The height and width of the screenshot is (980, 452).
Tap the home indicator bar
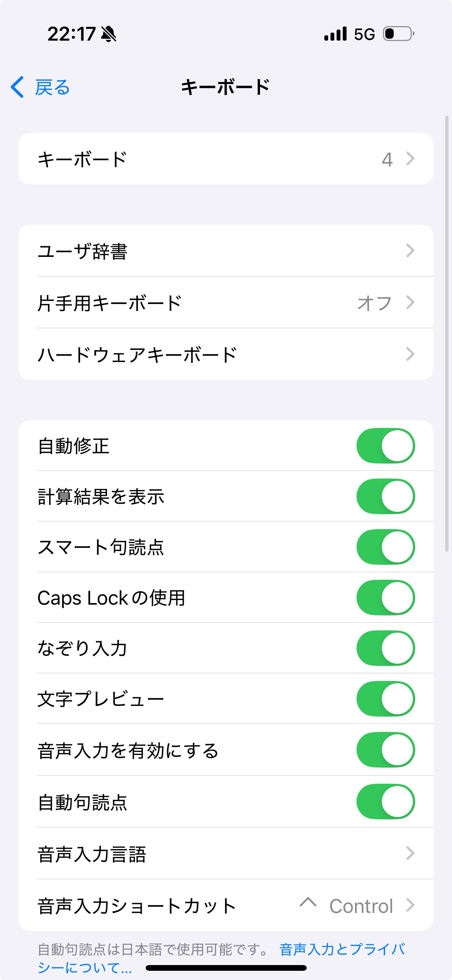click(226, 968)
